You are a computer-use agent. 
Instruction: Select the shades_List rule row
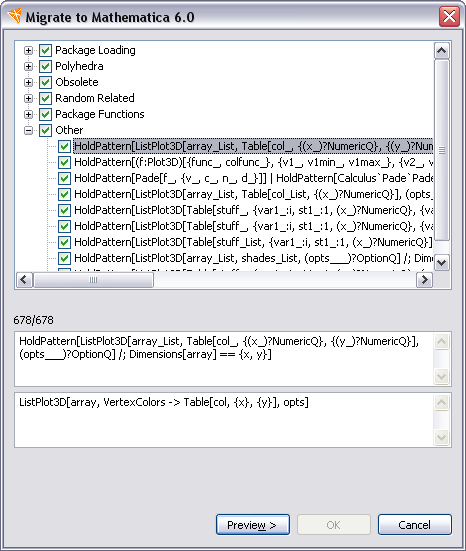[x=253, y=258]
